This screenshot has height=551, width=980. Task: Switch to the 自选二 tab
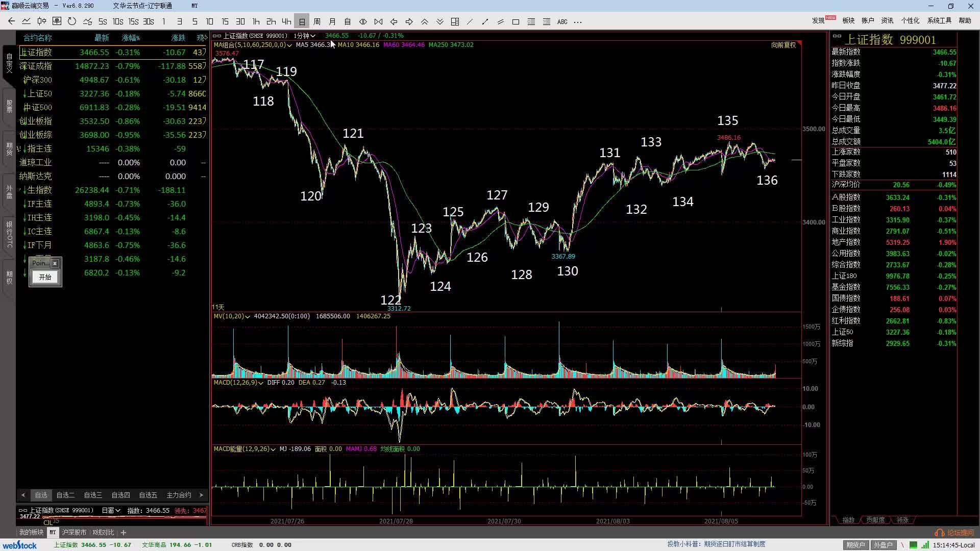[65, 495]
